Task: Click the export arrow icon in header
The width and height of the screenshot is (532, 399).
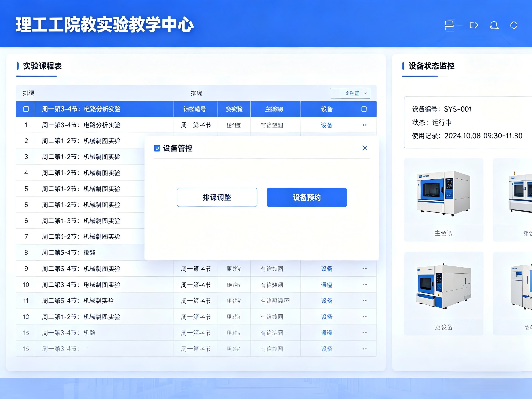Action: point(474,25)
